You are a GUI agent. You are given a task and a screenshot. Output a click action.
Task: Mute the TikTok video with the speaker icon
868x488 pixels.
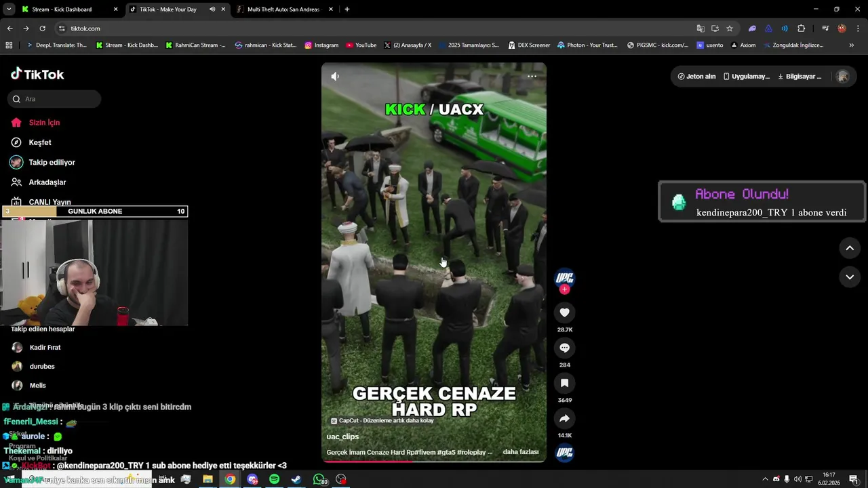pyautogui.click(x=335, y=77)
